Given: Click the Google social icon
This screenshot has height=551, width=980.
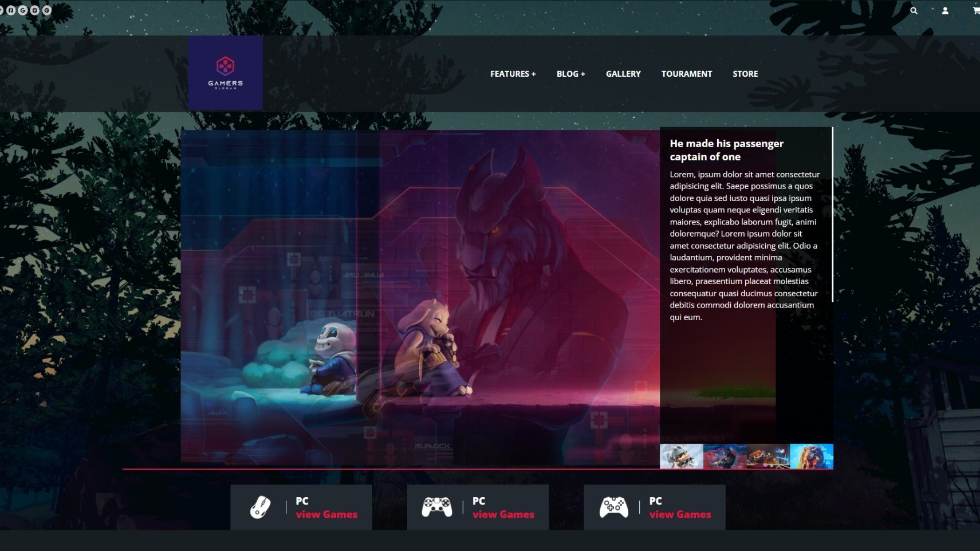Looking at the screenshot, I should click(x=23, y=10).
